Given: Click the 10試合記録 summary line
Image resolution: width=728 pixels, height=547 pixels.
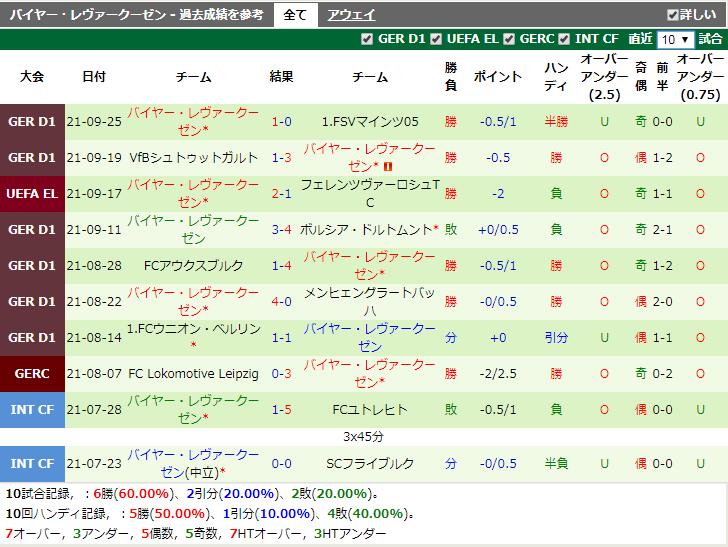Looking at the screenshot, I should (x=192, y=494).
